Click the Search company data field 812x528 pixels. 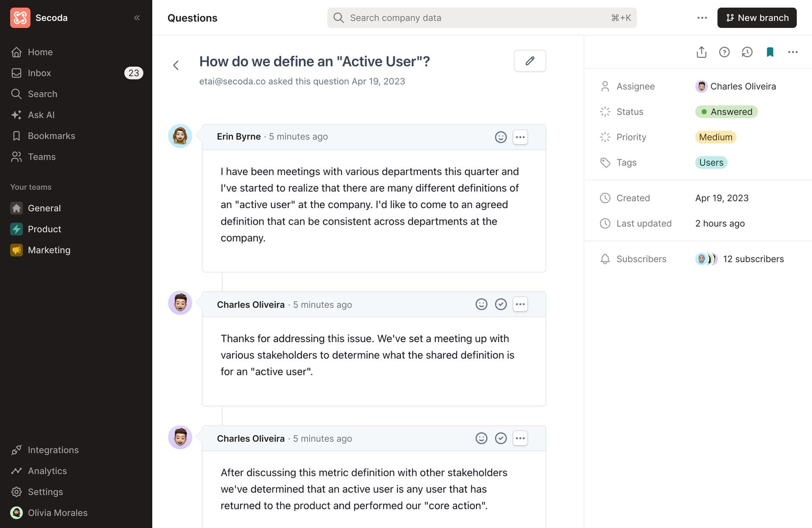[x=481, y=17]
